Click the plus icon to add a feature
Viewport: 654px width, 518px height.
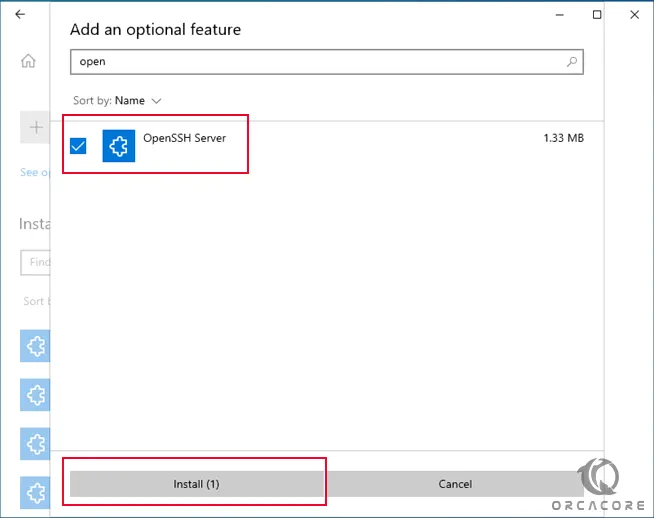[x=35, y=127]
